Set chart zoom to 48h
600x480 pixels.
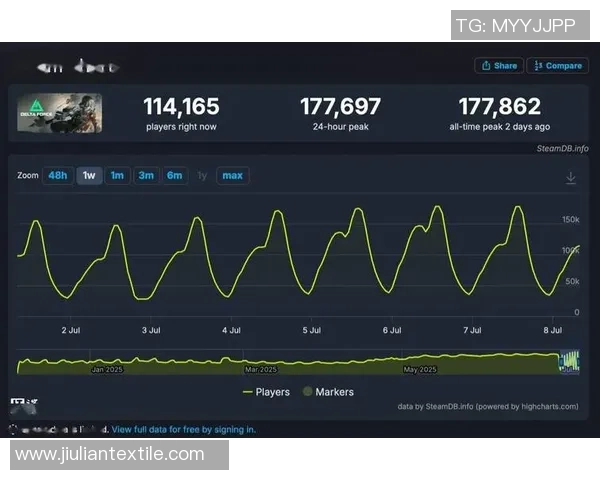[x=58, y=176]
